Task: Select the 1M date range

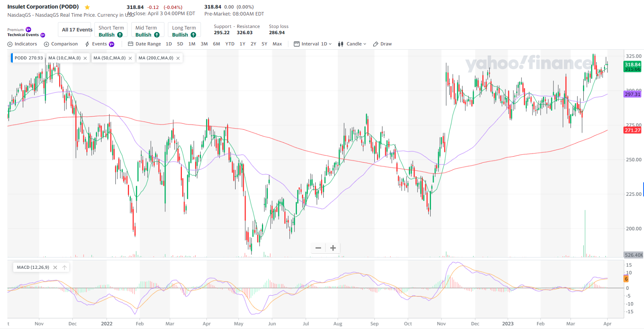Action: (192, 44)
